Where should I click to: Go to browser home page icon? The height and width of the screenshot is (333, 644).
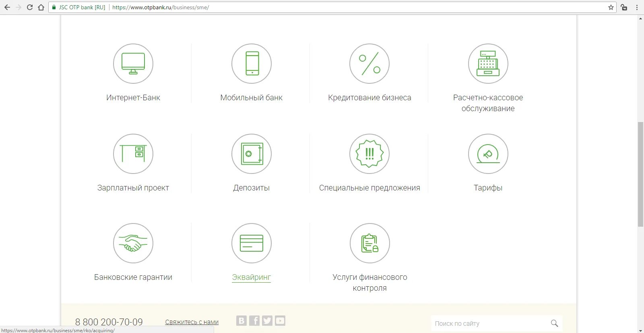[x=41, y=7]
